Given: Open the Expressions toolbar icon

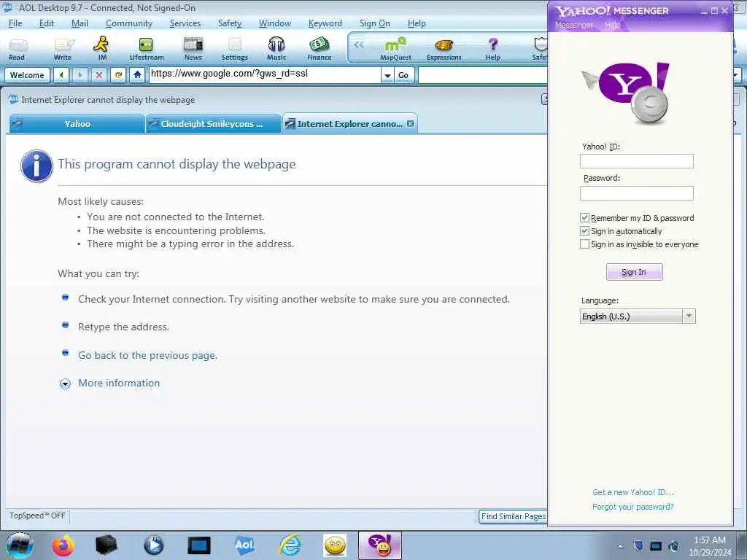Looking at the screenshot, I should tap(444, 49).
